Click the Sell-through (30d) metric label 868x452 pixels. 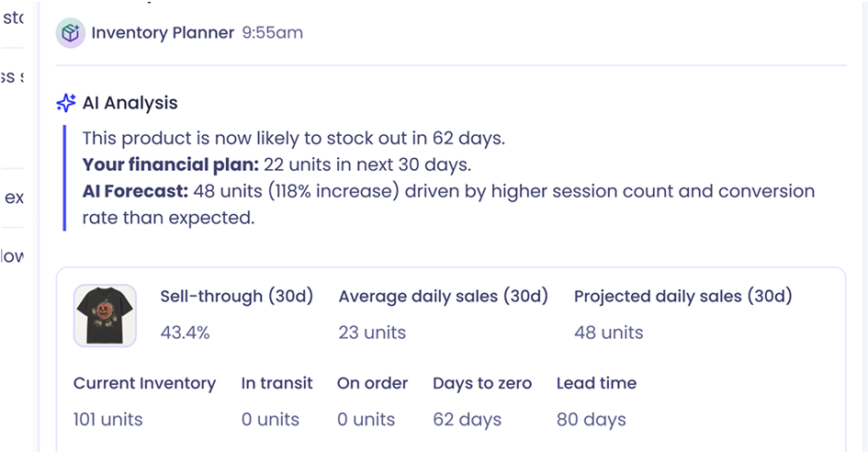coord(237,297)
